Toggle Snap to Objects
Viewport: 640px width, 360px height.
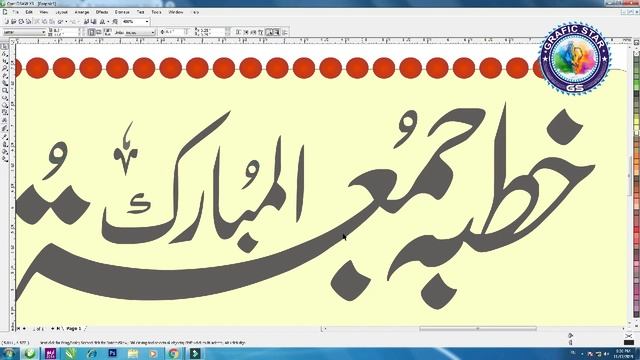[253, 32]
